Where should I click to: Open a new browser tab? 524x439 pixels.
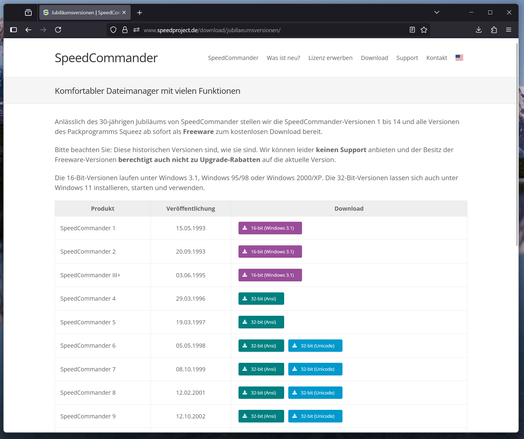(x=140, y=13)
